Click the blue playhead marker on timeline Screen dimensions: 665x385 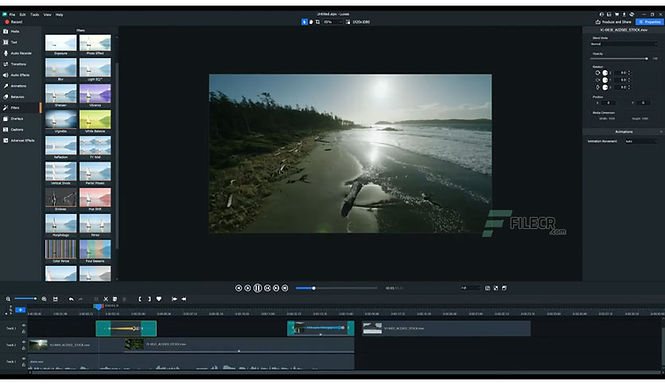pyautogui.click(x=98, y=307)
